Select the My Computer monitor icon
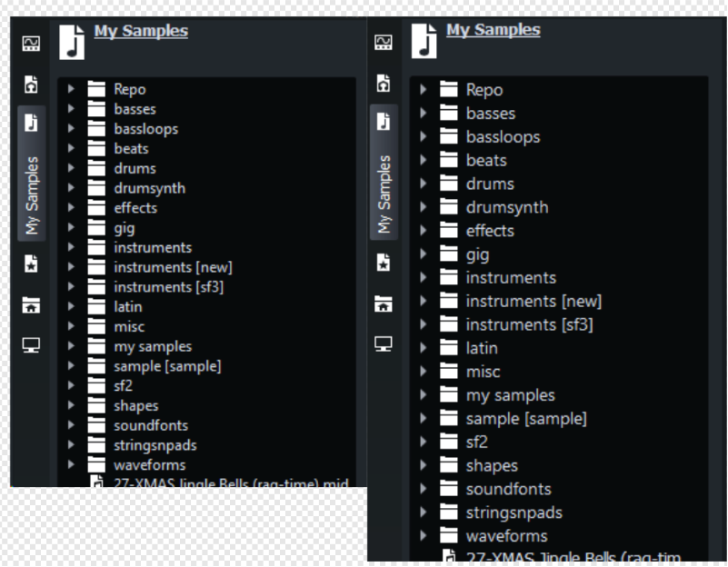The image size is (728, 567). point(32,343)
